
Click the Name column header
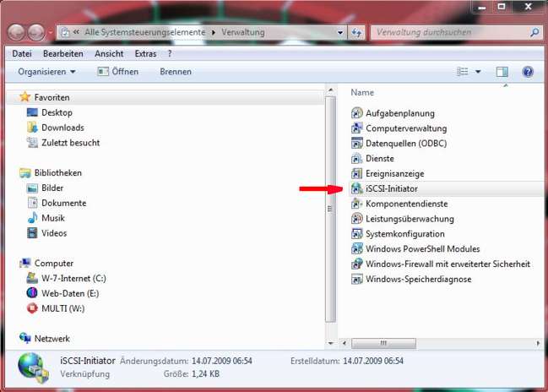click(362, 92)
